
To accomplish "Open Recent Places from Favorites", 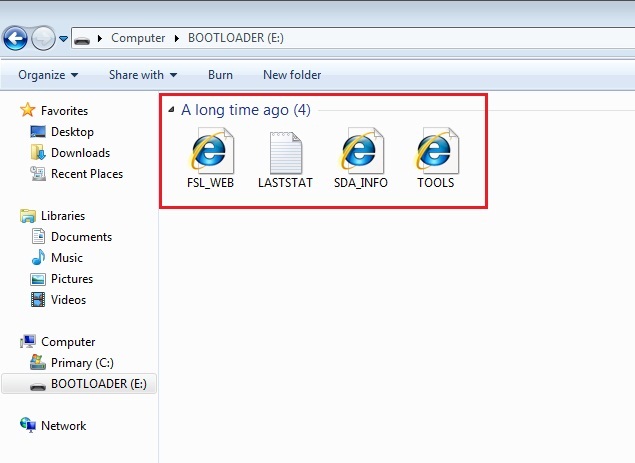I will 87,174.
